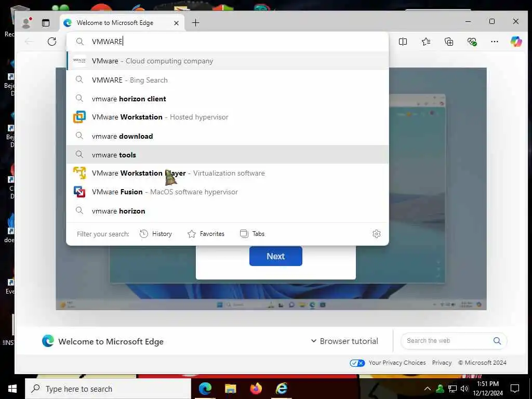This screenshot has height=399, width=532.
Task: Open File Explorer from the taskbar
Action: tap(230, 389)
